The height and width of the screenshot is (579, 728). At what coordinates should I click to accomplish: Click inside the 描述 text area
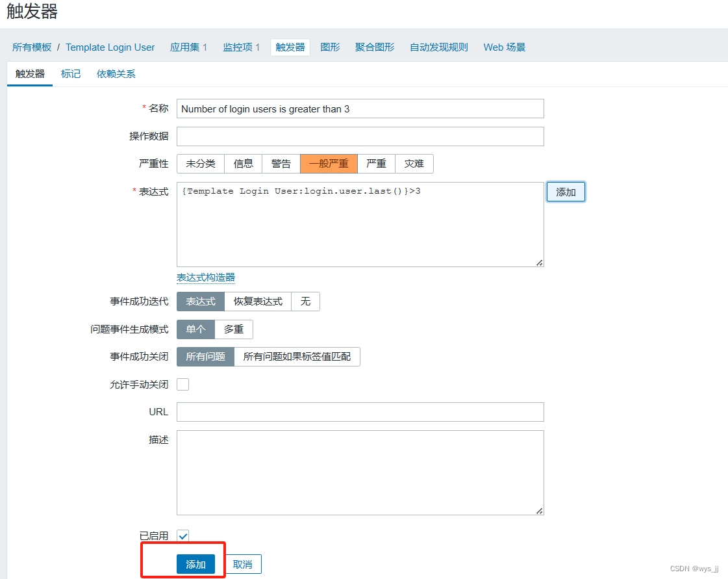coord(360,472)
